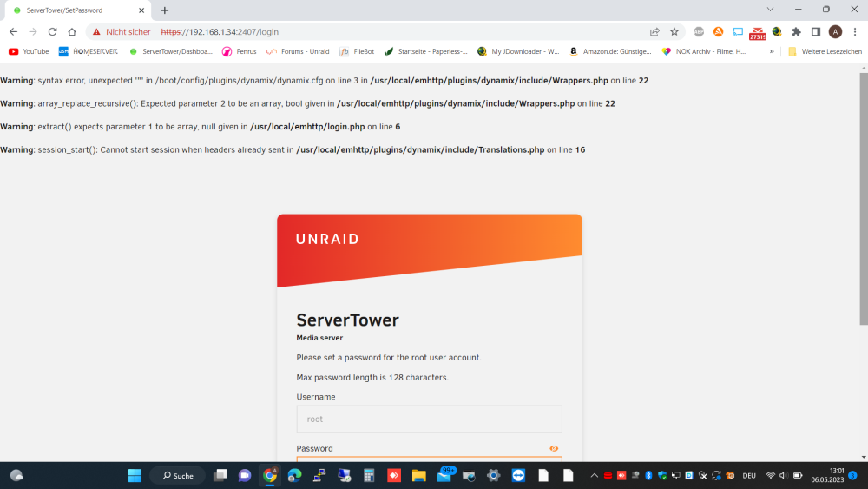Open the ServerTower/Dashboard bookmark
Screen dimensions: 868x489
170,51
